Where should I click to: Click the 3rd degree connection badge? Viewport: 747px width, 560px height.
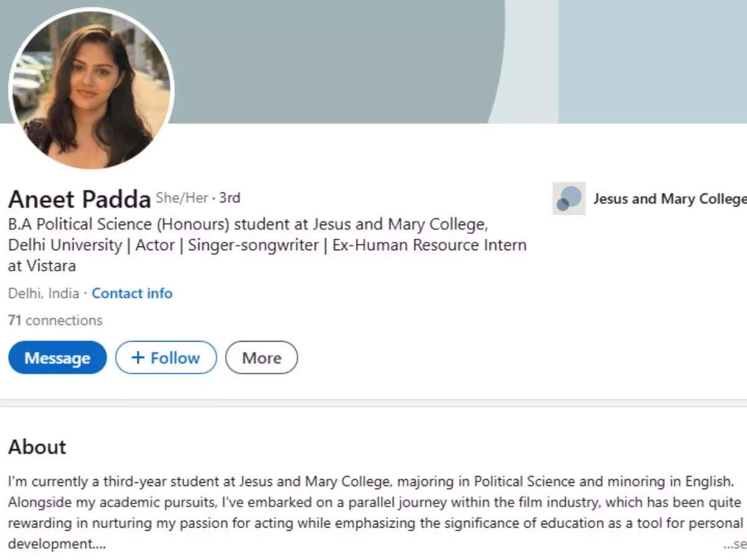tap(228, 198)
